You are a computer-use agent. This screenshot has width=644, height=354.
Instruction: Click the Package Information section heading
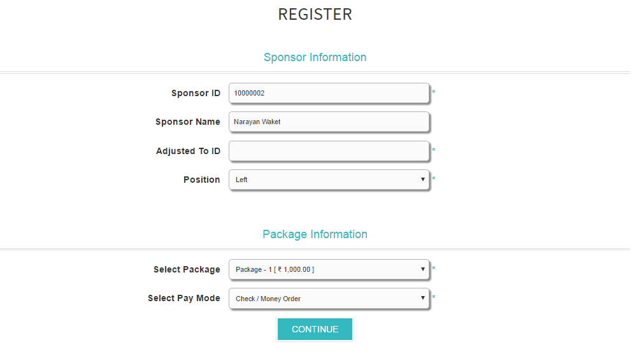(315, 234)
